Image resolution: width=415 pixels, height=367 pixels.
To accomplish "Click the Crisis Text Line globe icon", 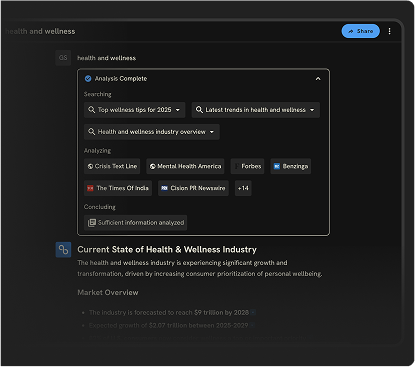I will (x=90, y=166).
